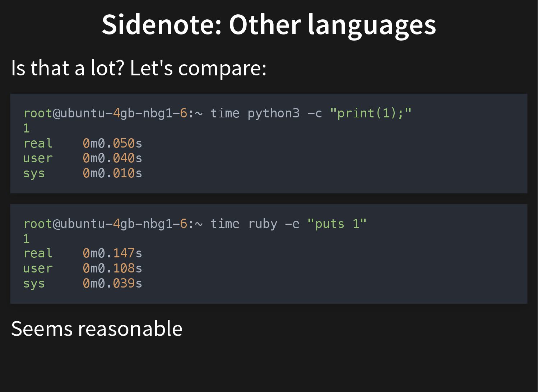This screenshot has height=392, width=538.
Task: Click the real time value 0m0.050s
Action: (x=112, y=144)
